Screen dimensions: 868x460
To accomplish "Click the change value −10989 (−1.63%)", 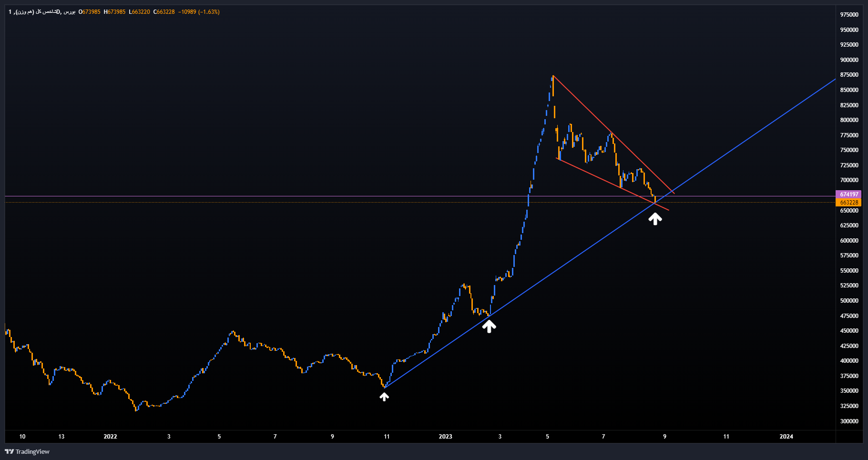I will (199, 12).
